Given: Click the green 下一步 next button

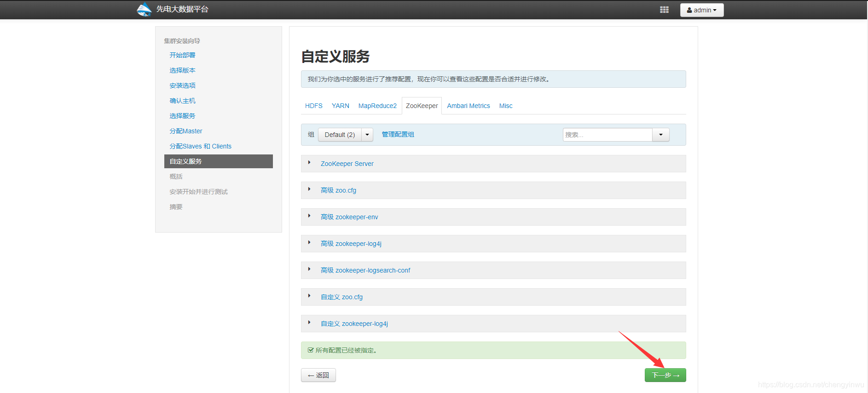Looking at the screenshot, I should point(665,375).
